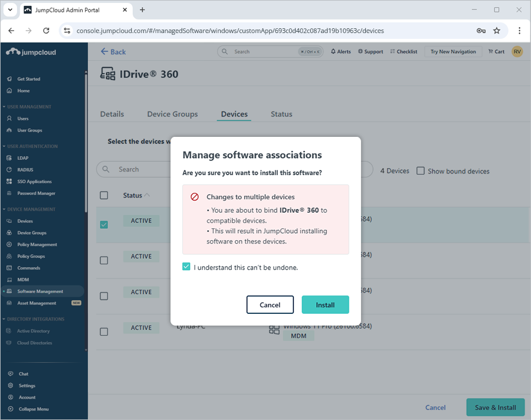Open Policy Management
Image resolution: width=531 pixels, height=420 pixels.
click(37, 245)
